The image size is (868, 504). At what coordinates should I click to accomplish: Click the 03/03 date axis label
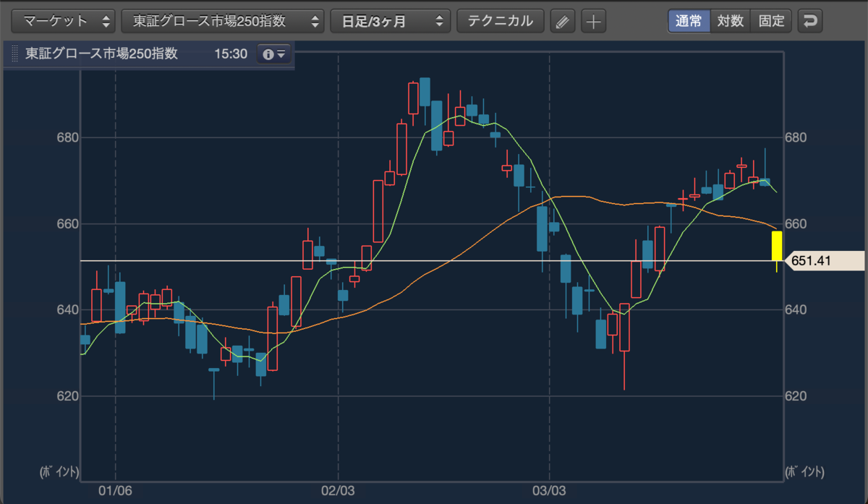pyautogui.click(x=550, y=491)
